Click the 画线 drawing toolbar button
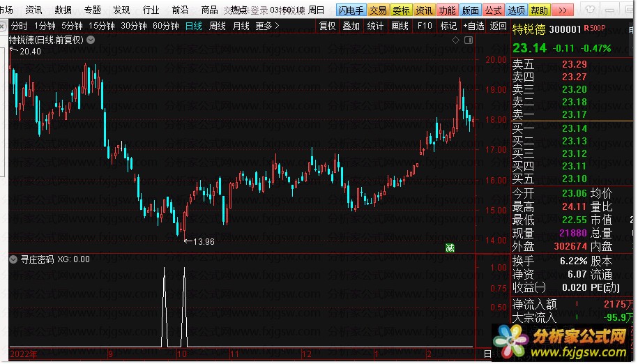The width and height of the screenshot is (638, 364). coord(400,26)
